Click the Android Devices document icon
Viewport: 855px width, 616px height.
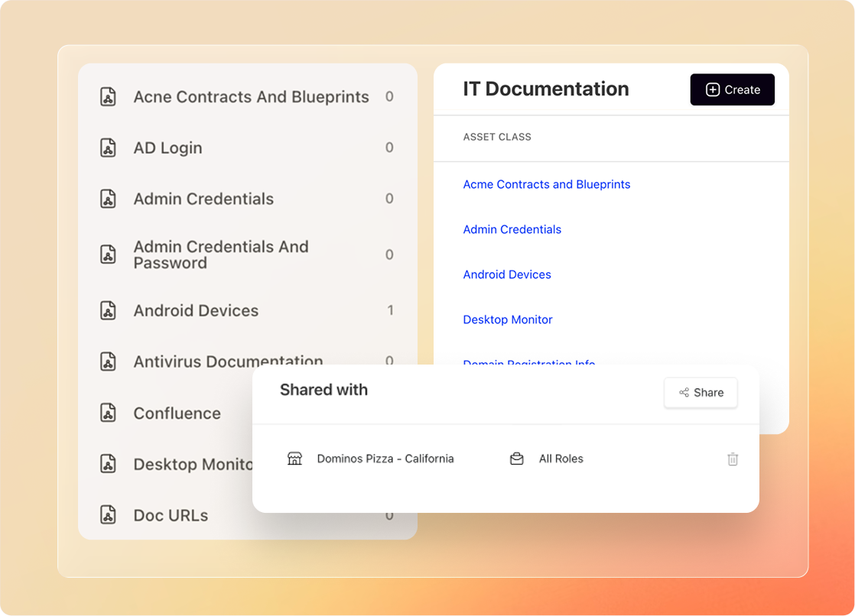(x=109, y=310)
